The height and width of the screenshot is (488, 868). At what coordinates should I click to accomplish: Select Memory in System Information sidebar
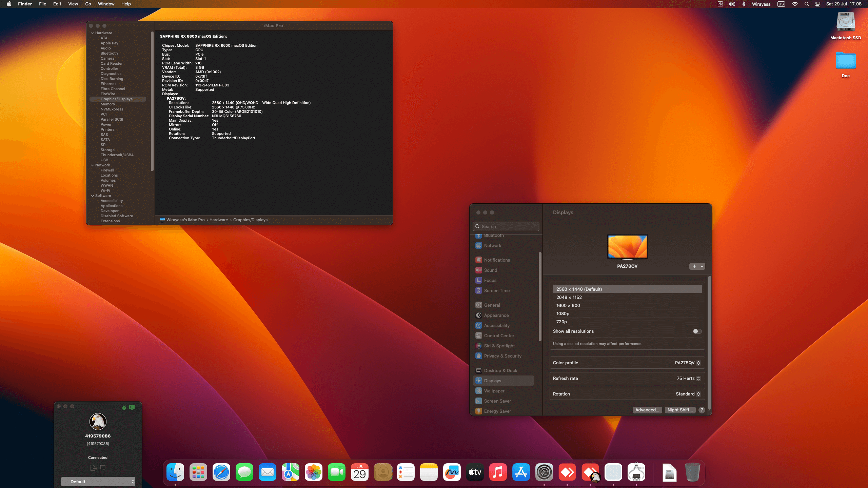point(118,104)
